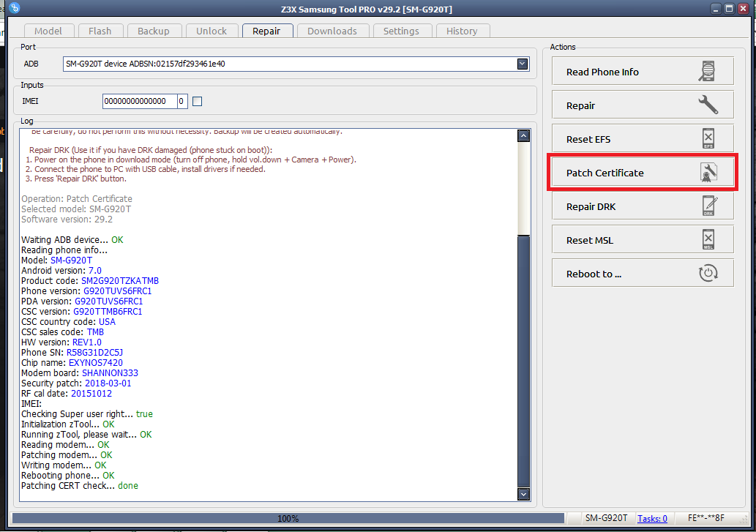
Task: Click the Modem board SHANNON333 value
Action: pos(110,373)
